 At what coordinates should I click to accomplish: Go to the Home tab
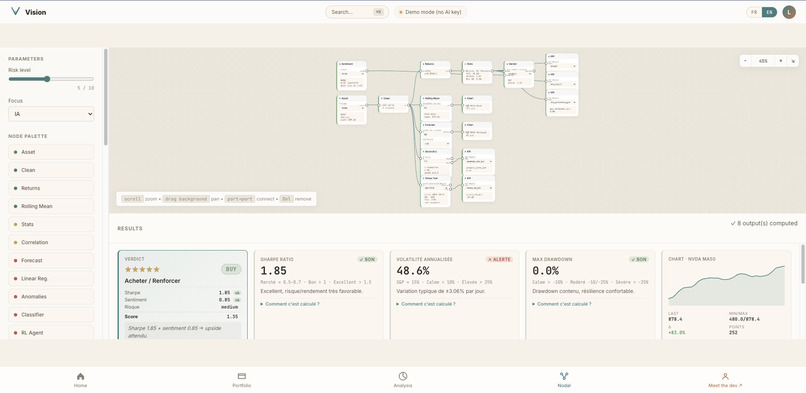pos(80,380)
